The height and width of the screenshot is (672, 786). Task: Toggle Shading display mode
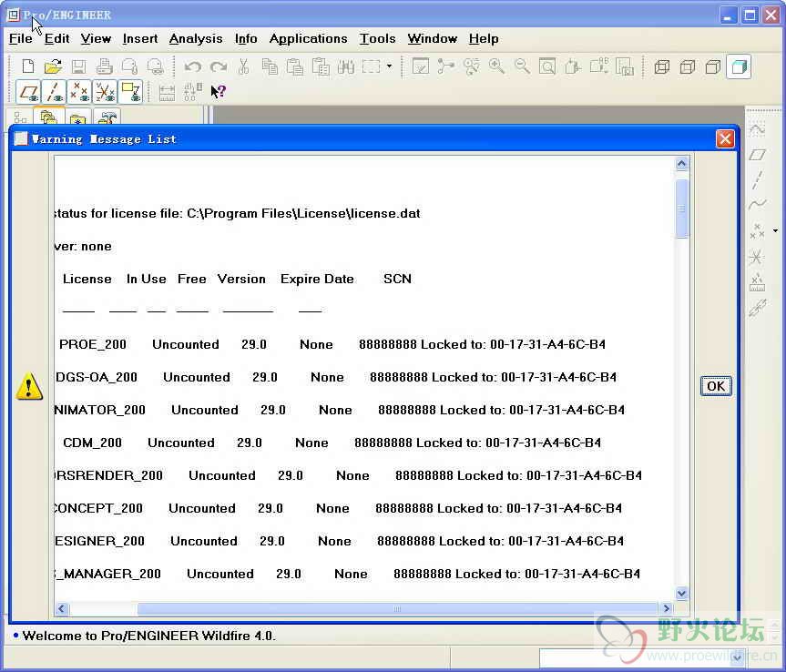[x=739, y=66]
